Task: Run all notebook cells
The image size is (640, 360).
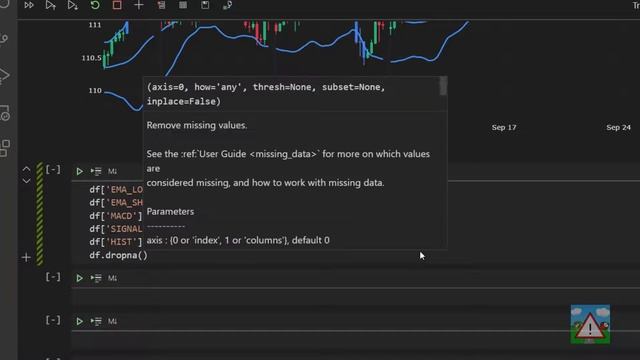Action: click(29, 5)
